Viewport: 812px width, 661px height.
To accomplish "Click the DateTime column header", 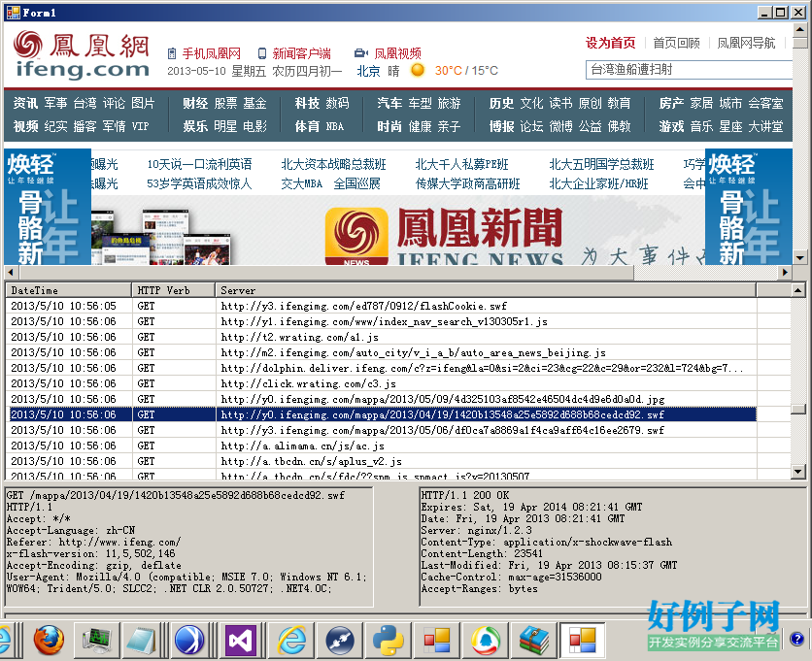I will click(68, 290).
